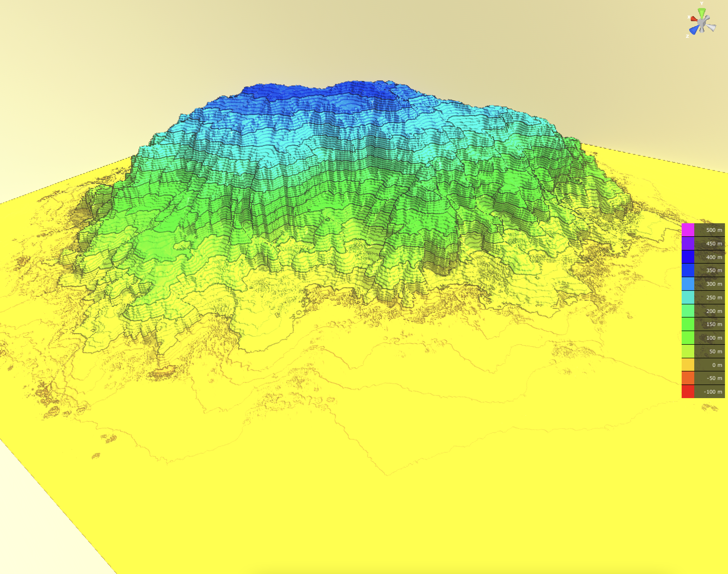The image size is (728, 574).
Task: Click the red -100 m legend swatch
Action: (688, 392)
